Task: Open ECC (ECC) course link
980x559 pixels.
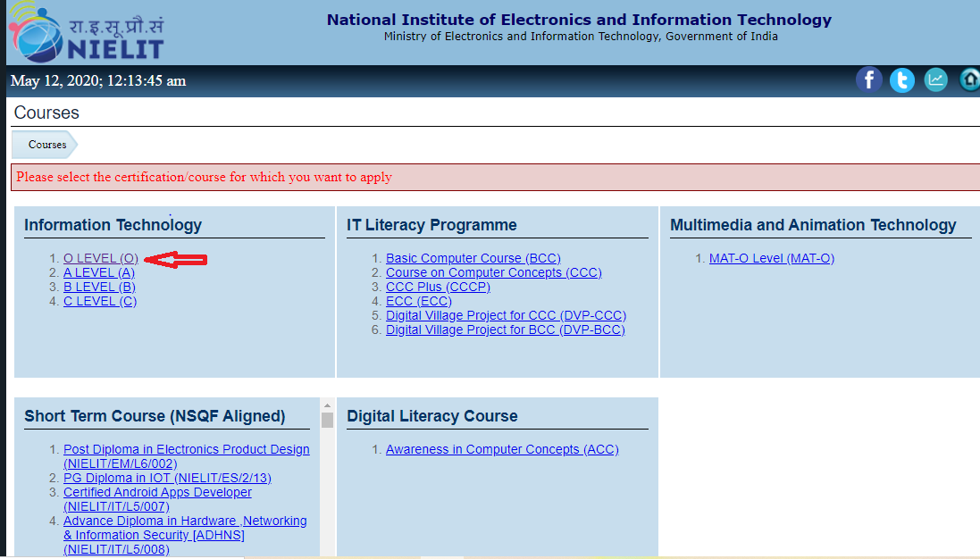Action: click(x=419, y=301)
